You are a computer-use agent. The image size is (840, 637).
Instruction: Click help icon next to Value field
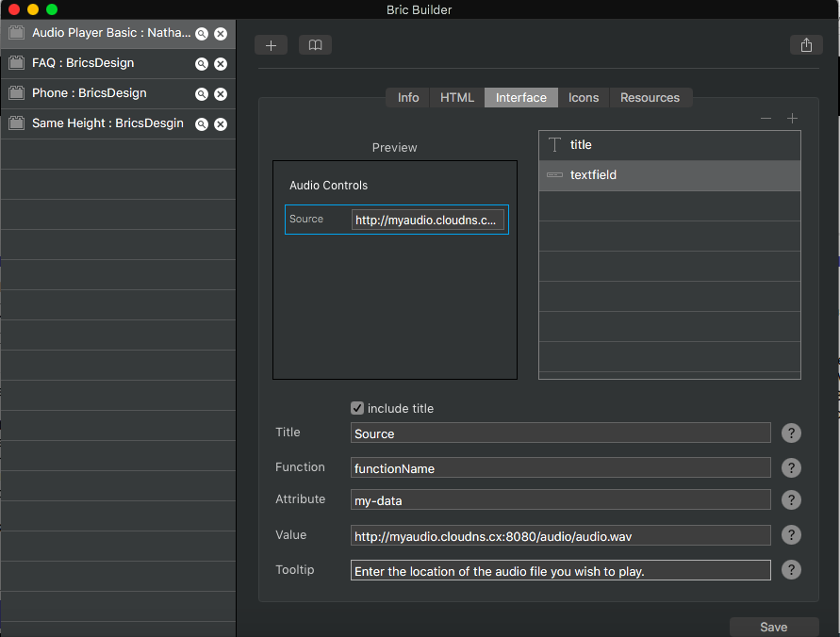tap(792, 535)
